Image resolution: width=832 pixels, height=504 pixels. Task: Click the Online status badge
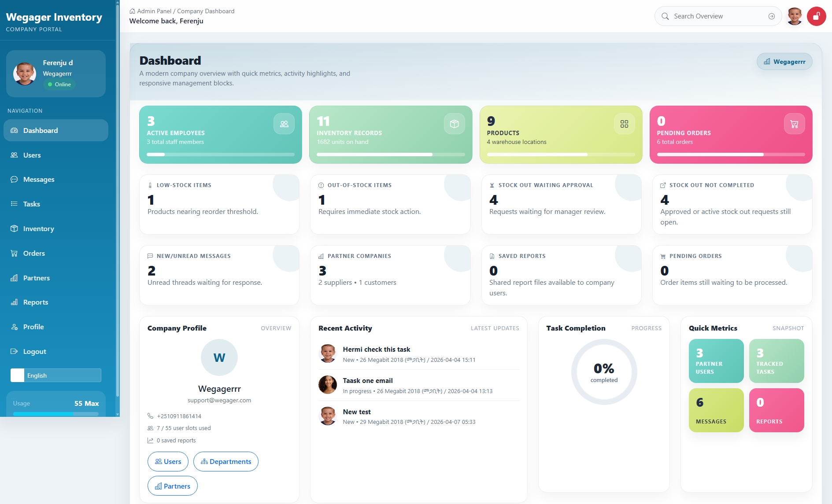[59, 85]
